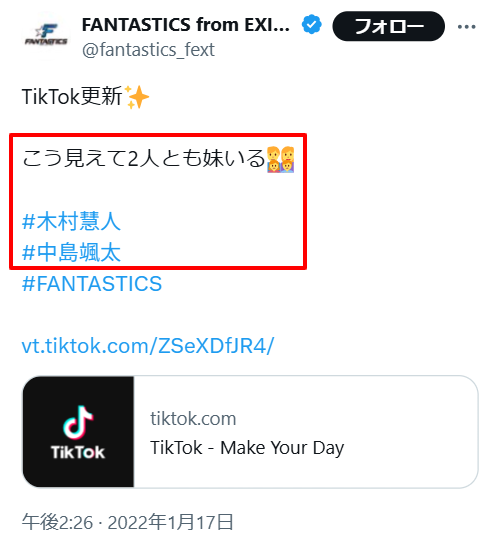Click the family emoji in tweet
The image size is (500, 542).
tap(280, 159)
